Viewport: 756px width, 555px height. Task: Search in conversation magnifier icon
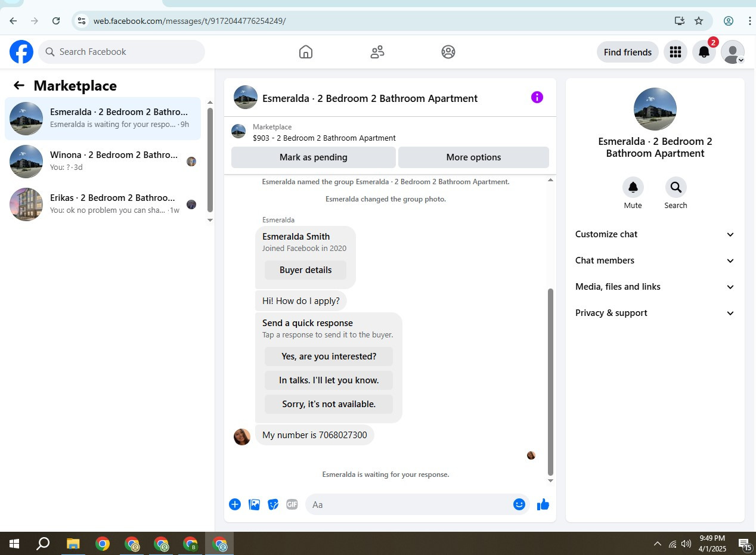coord(676,187)
